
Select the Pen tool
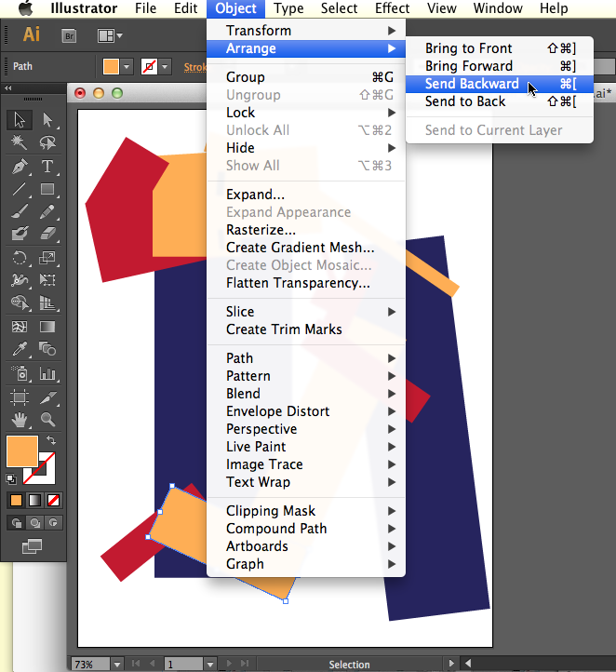19,167
